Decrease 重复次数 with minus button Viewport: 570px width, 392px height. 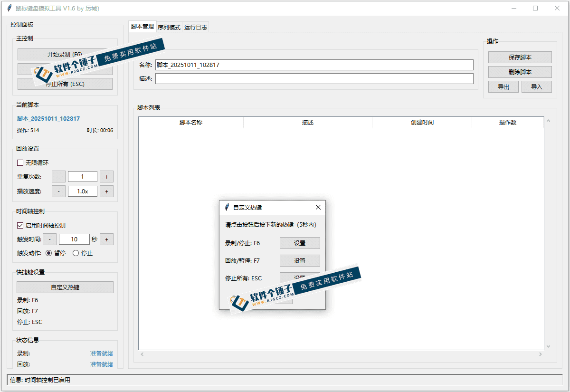point(58,177)
